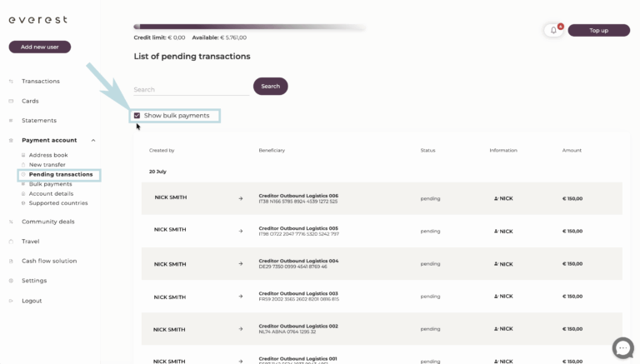Image resolution: width=640 pixels, height=364 pixels.
Task: Open the chat support bubble icon
Action: pyautogui.click(x=622, y=348)
